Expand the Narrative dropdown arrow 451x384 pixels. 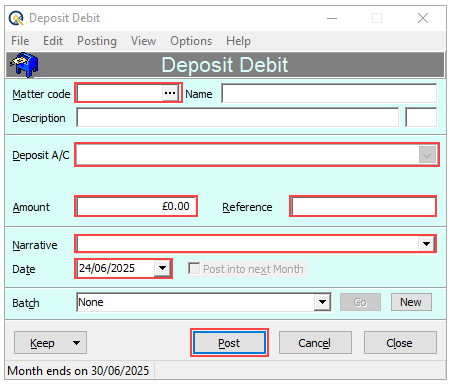pyautogui.click(x=426, y=244)
